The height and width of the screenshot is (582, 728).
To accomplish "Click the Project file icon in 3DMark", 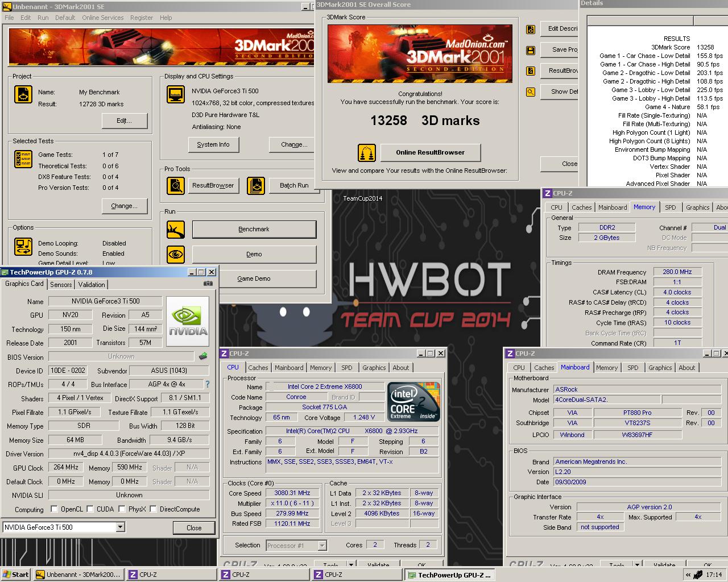I will tap(23, 94).
